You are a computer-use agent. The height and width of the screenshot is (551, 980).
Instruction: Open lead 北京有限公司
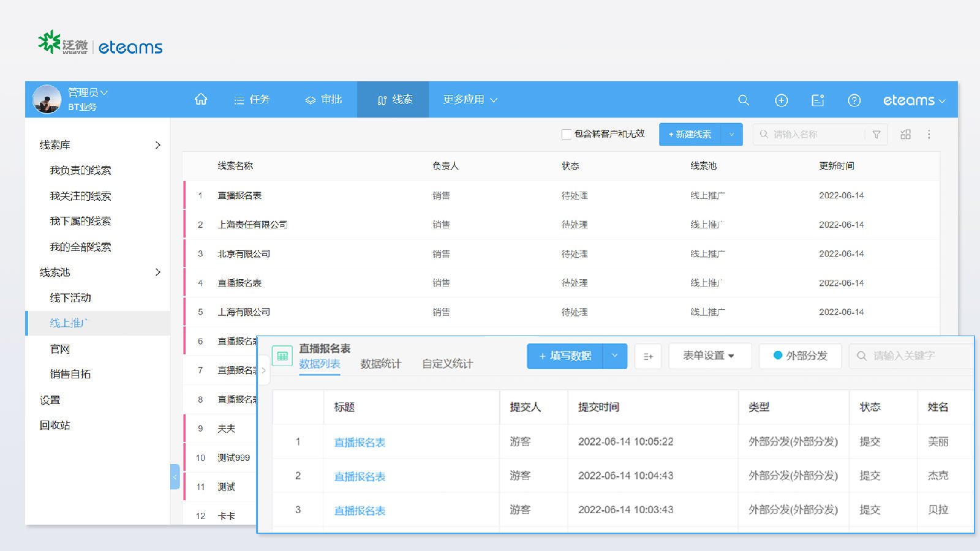coord(244,253)
